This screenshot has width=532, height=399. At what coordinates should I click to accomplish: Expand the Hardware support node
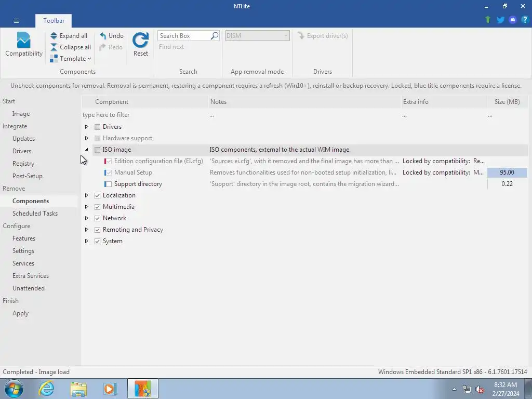(x=87, y=138)
